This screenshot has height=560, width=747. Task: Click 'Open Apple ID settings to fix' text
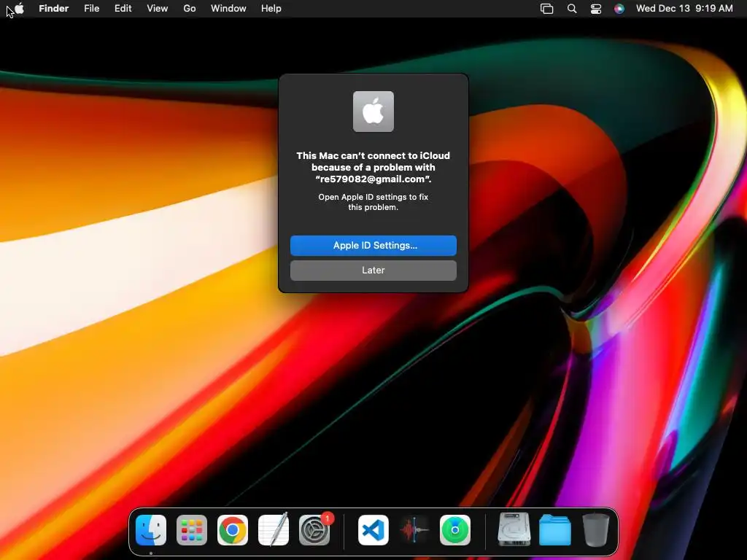[373, 197]
